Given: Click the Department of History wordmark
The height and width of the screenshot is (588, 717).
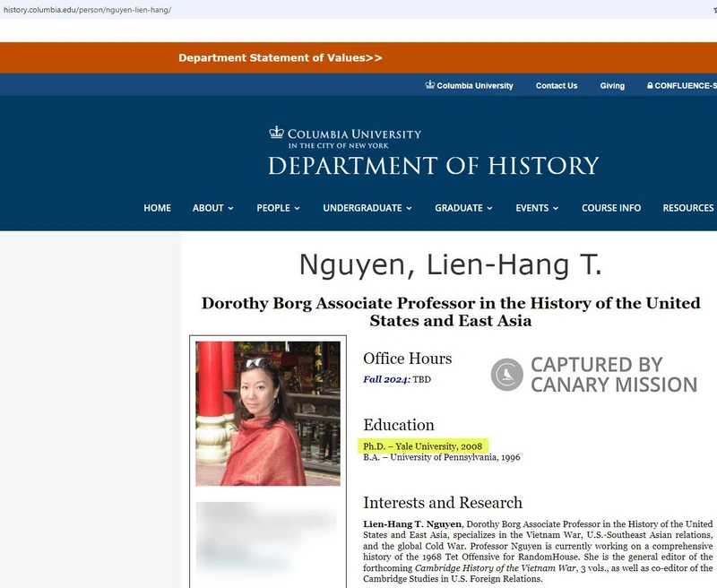Looking at the screenshot, I should (434, 165).
